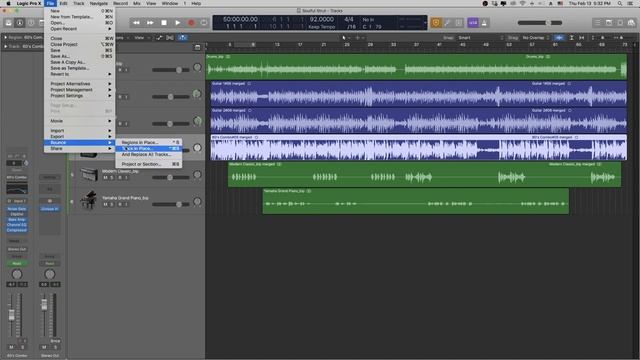Click the Rewind transport button
Image resolution: width=640 pixels, height=360 pixels.
pos(136,23)
